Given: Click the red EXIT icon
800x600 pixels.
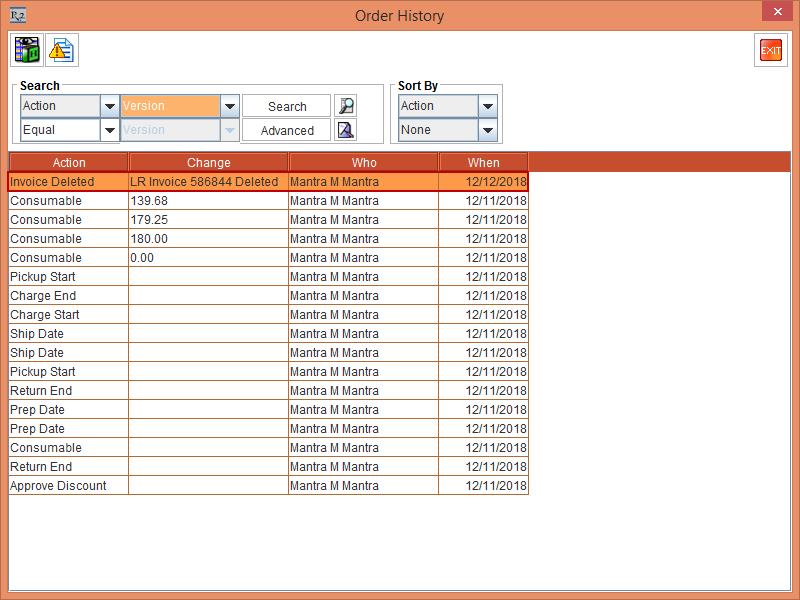Looking at the screenshot, I should click(771, 50).
